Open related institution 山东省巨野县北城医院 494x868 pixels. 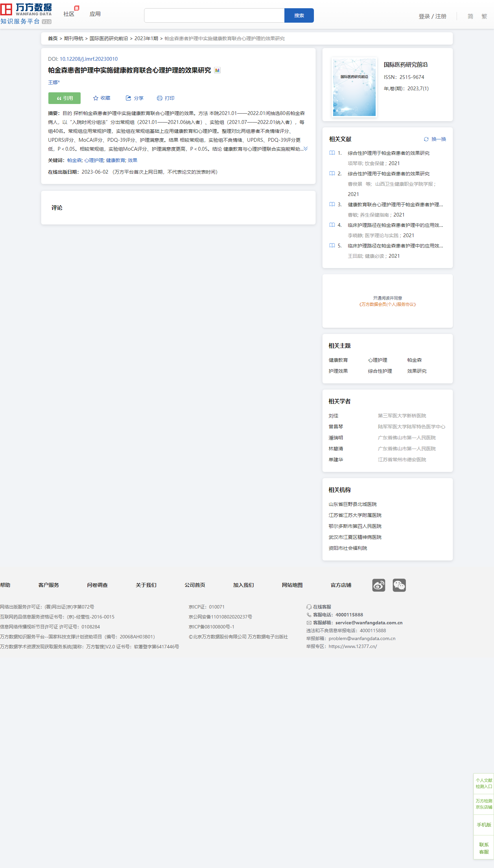point(353,504)
